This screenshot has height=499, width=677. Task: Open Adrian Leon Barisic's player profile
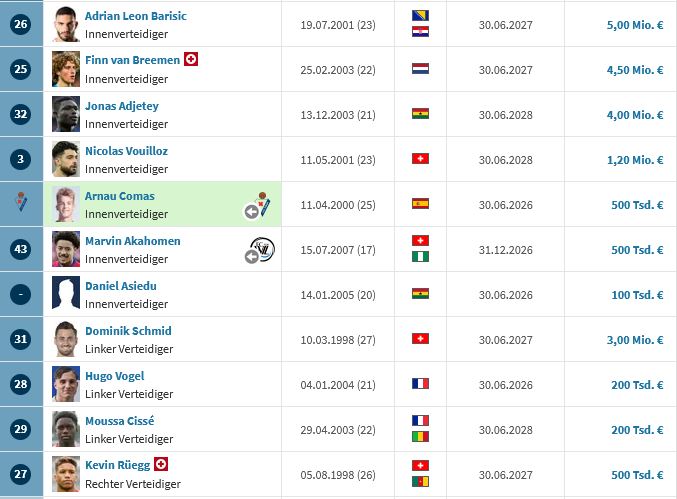tap(135, 16)
